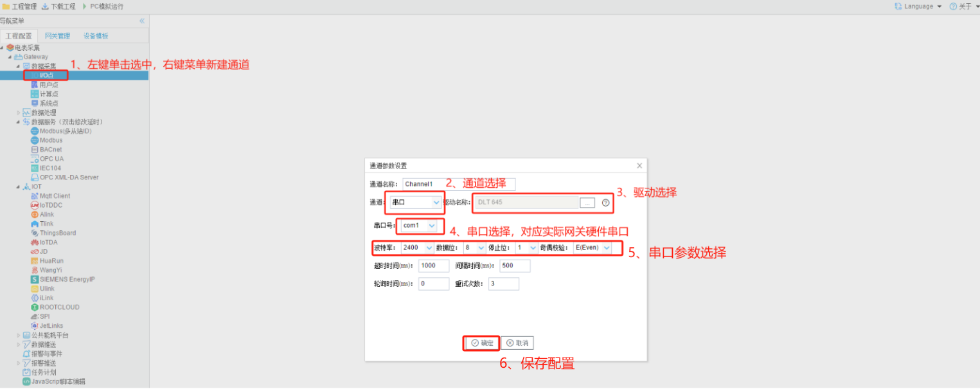Open the 停止位 1 dropdown
Viewport: 980px width, 389px height.
[x=526, y=248]
